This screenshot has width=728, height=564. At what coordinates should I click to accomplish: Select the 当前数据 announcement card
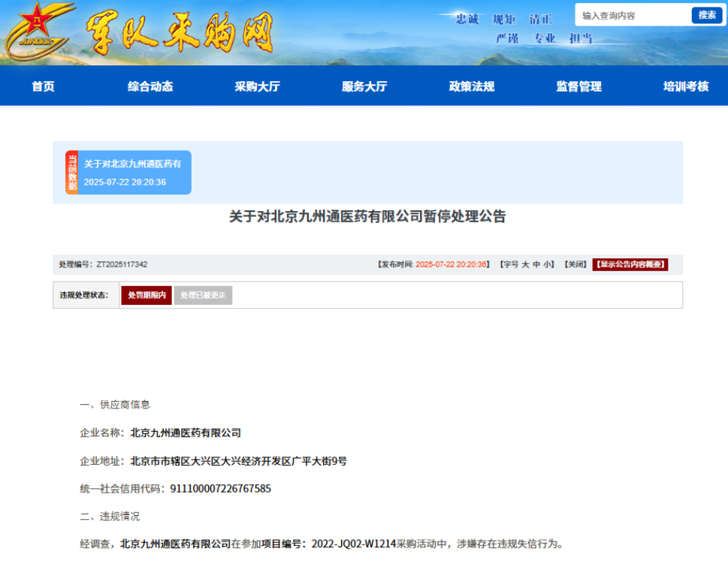(x=128, y=172)
